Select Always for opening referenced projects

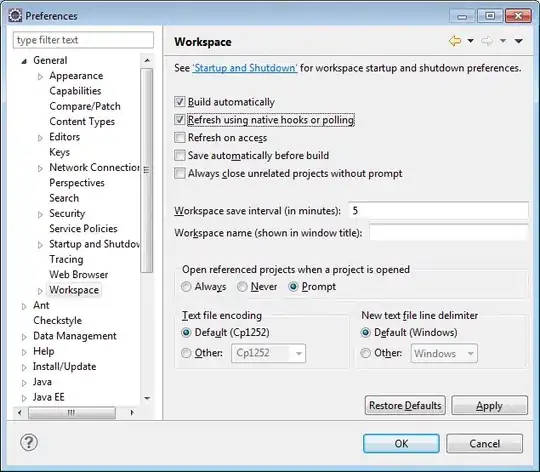(186, 286)
